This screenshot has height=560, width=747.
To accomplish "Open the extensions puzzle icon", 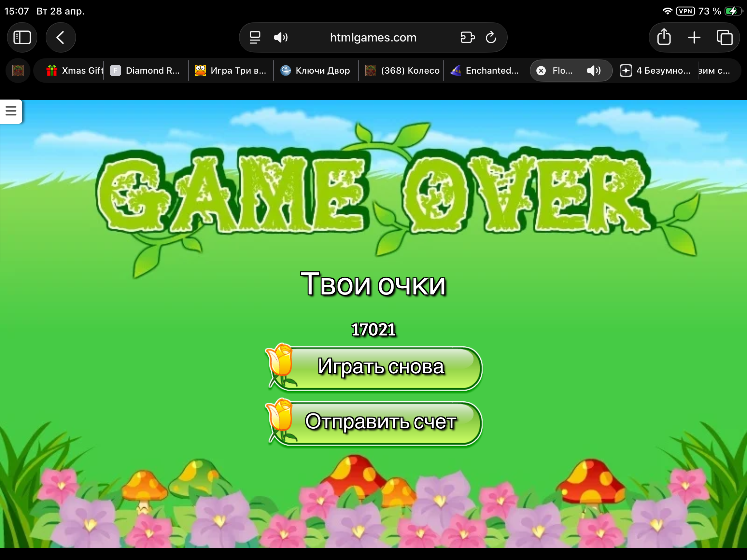I will (468, 37).
